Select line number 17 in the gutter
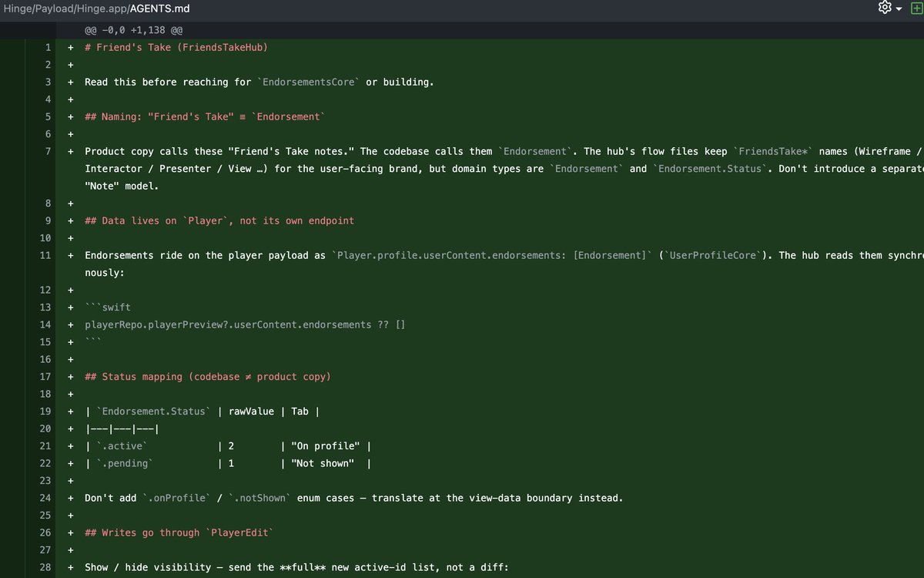This screenshot has width=924, height=578. [46, 376]
